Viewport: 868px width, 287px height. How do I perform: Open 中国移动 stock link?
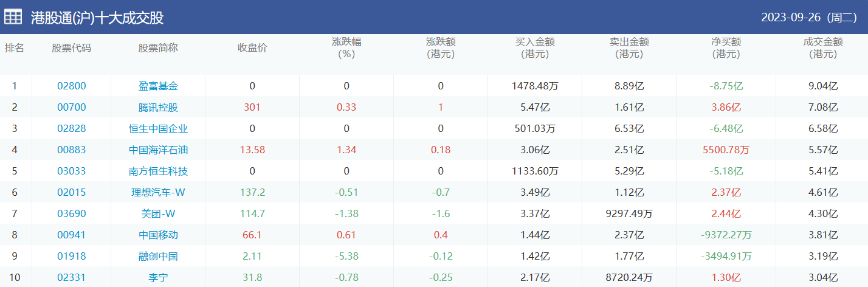pyautogui.click(x=158, y=235)
